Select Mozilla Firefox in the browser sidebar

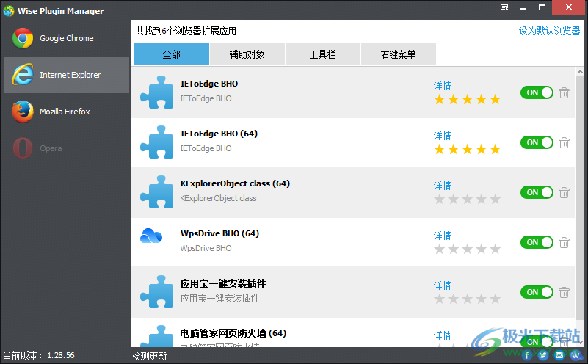pyautogui.click(x=66, y=112)
